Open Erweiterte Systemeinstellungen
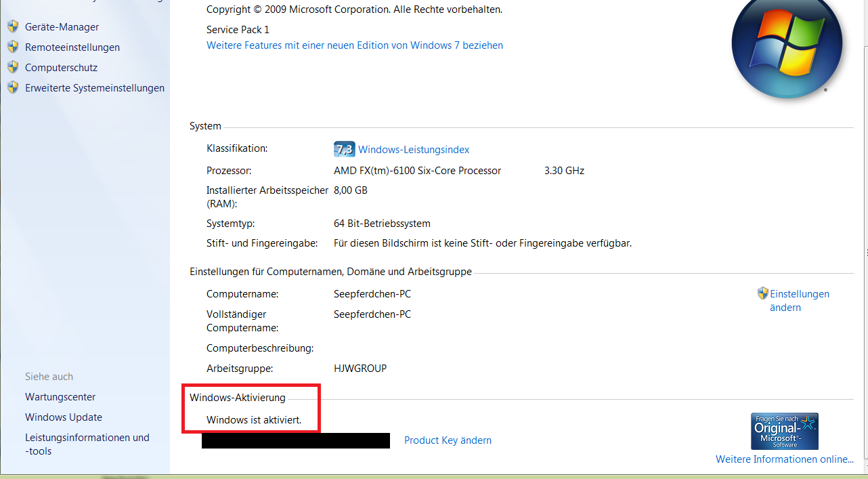Screen dimensions: 868x479 pyautogui.click(x=95, y=88)
